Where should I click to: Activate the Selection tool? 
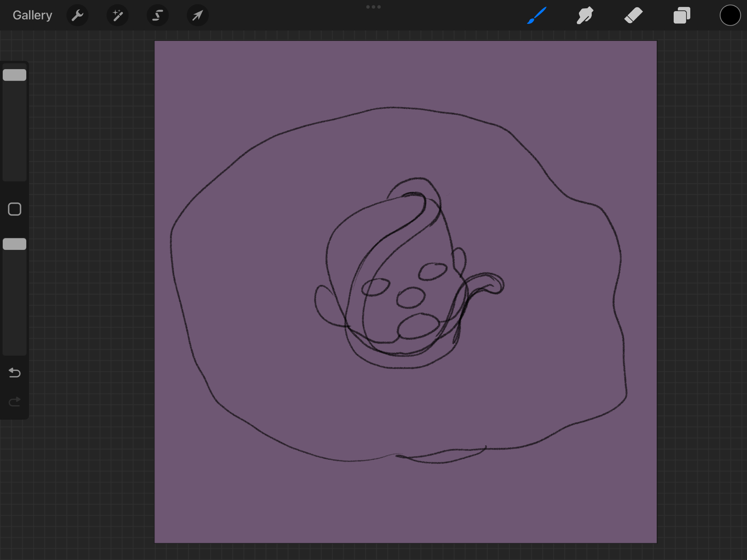tap(157, 15)
